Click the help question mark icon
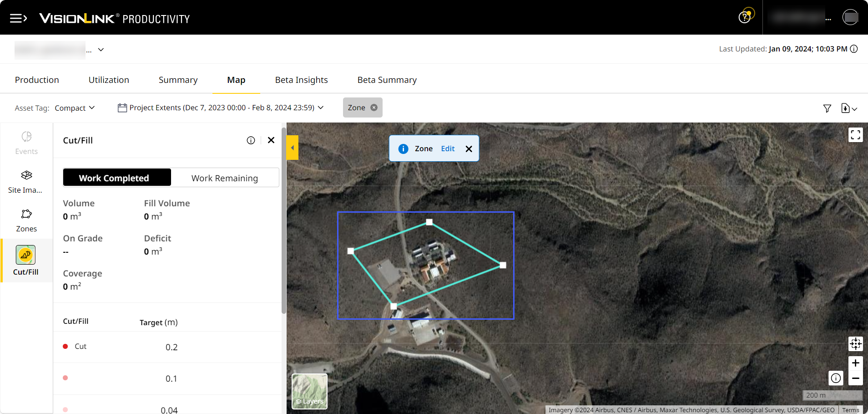 (744, 17)
